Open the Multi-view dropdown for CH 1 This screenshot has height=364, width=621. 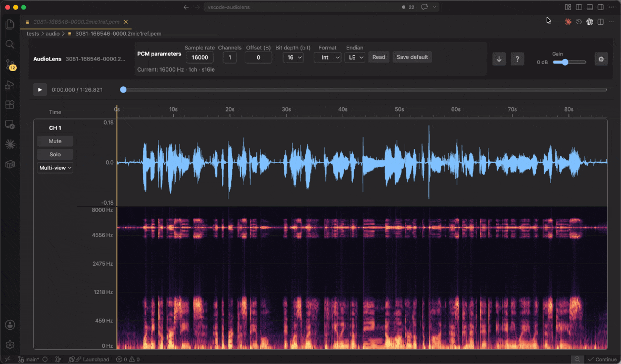click(x=55, y=168)
